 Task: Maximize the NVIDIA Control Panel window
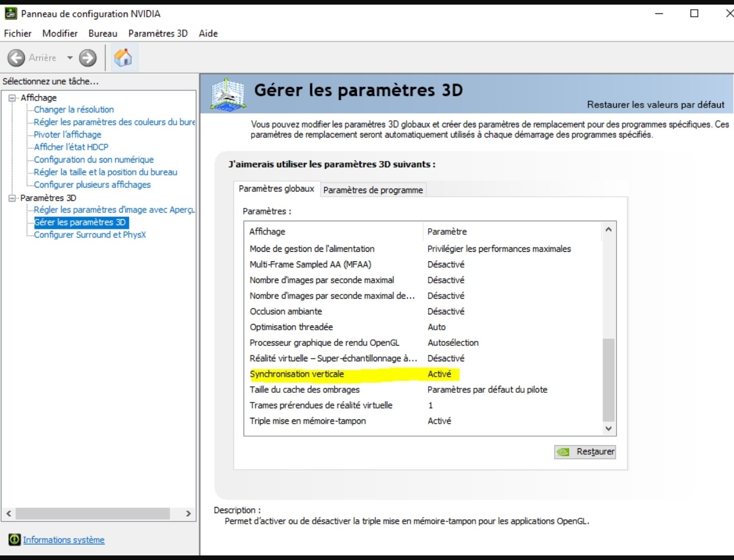click(694, 13)
